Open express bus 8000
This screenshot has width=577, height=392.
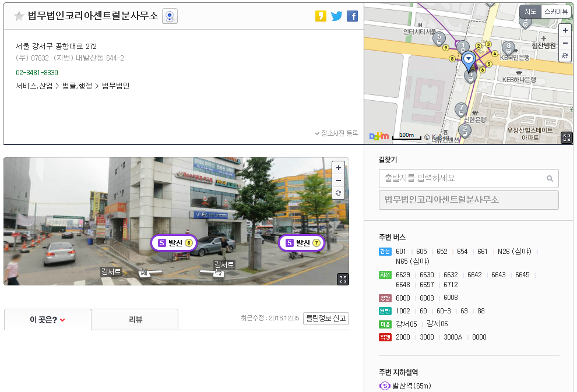(x=480, y=337)
